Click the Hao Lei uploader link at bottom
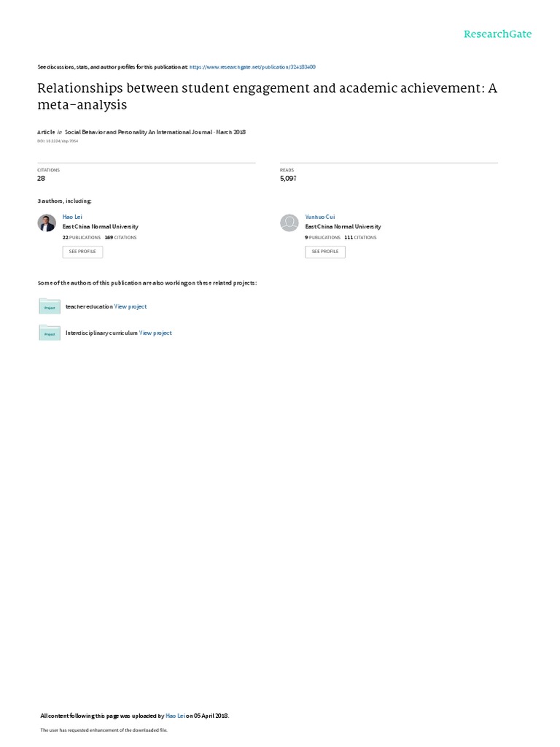The image size is (560, 747). point(175,716)
